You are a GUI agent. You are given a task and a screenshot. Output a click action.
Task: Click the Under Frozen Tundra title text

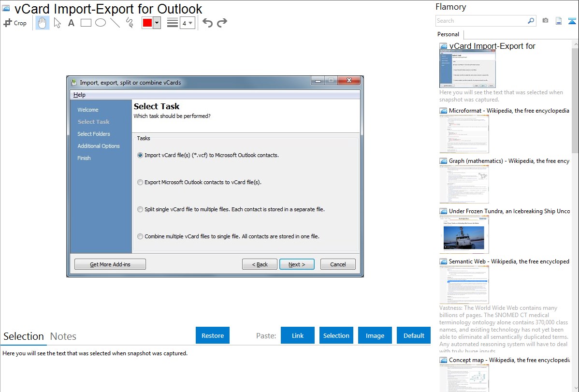509,211
